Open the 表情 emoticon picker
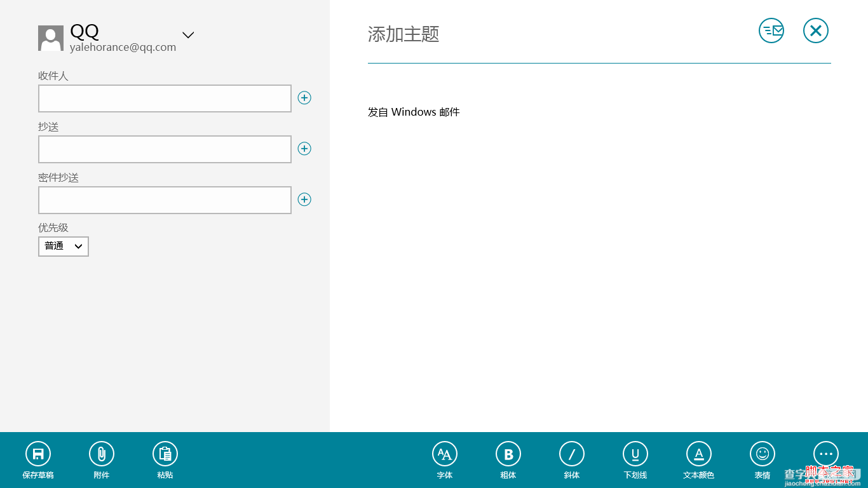The height and width of the screenshot is (488, 868). [763, 454]
